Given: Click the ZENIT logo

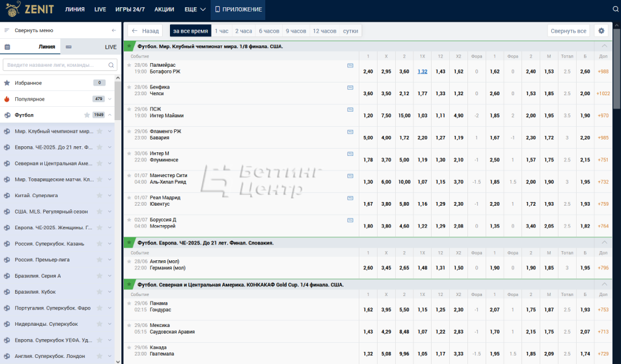Looking at the screenshot, I should 30,8.
